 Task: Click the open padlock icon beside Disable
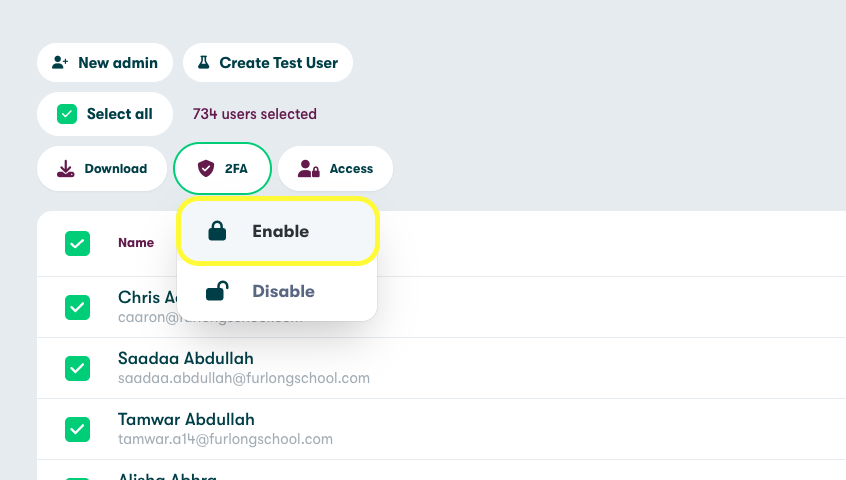pyautogui.click(x=216, y=291)
